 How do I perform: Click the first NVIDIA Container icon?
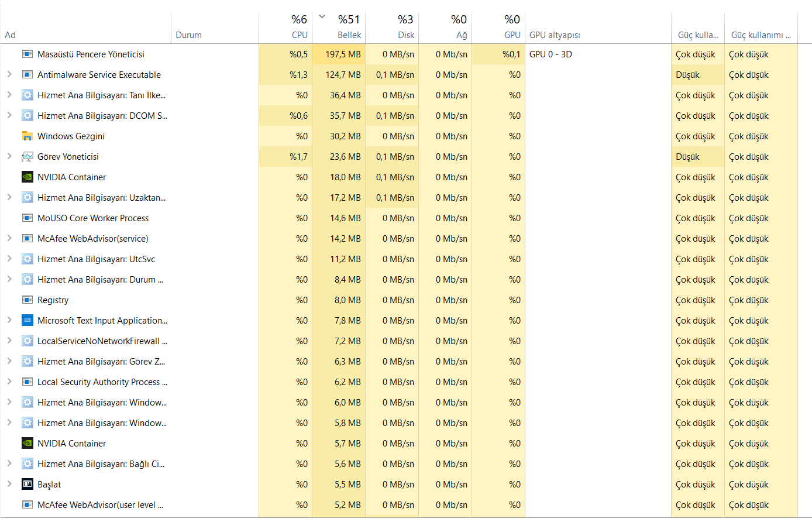[27, 177]
